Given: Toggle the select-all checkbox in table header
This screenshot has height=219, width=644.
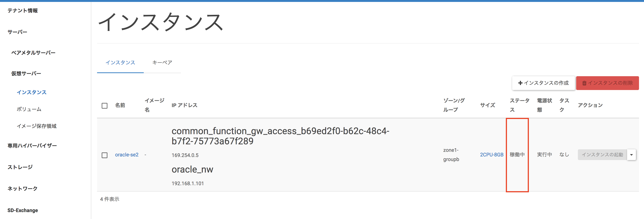Looking at the screenshot, I should pyautogui.click(x=105, y=106).
